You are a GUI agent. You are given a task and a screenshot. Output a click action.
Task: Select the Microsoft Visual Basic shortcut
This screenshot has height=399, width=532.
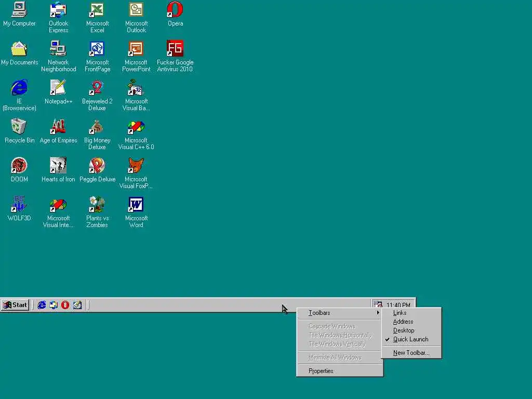[x=136, y=96]
